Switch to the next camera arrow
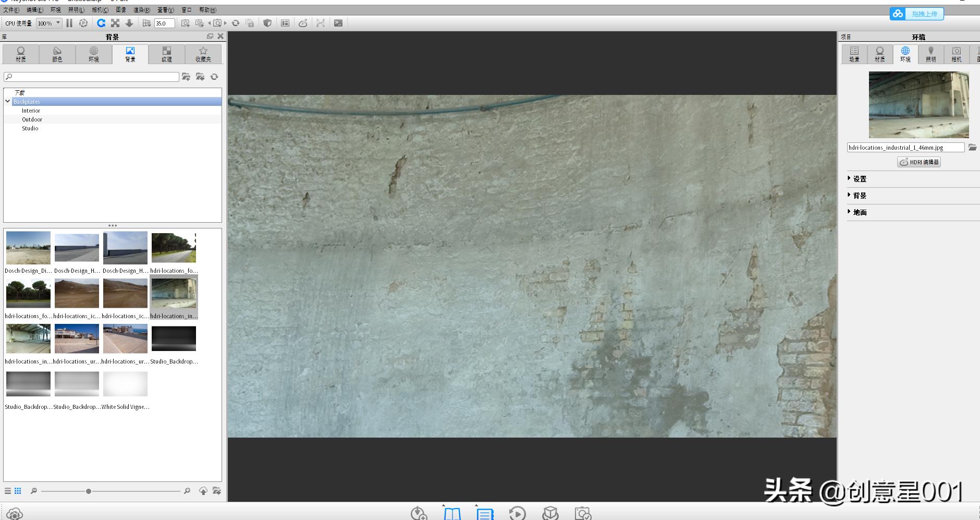The height and width of the screenshot is (520, 980). [225, 23]
